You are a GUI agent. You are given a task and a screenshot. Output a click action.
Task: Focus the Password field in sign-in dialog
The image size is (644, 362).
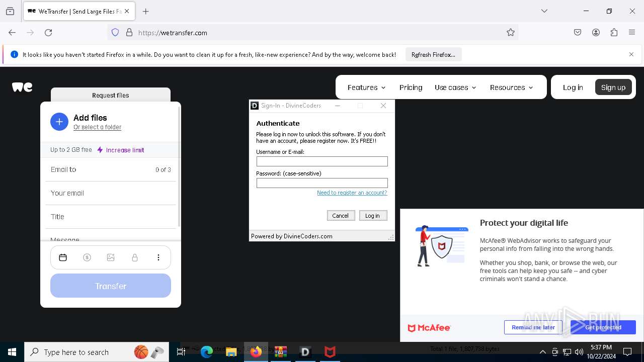coord(322,183)
